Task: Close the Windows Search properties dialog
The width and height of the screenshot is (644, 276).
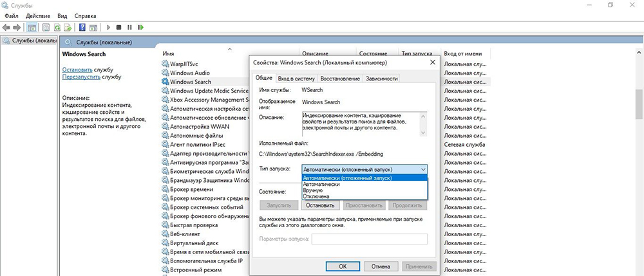Action: pyautogui.click(x=432, y=63)
